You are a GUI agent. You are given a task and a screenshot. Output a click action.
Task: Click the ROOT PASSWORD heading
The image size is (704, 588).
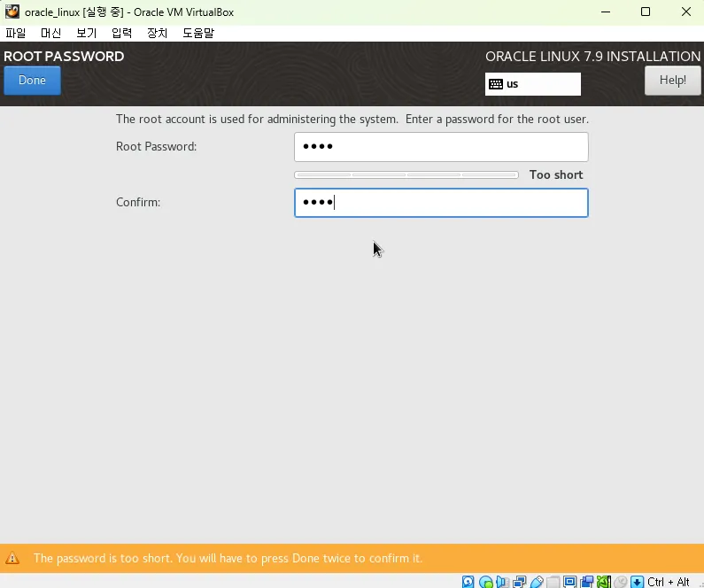click(x=64, y=56)
